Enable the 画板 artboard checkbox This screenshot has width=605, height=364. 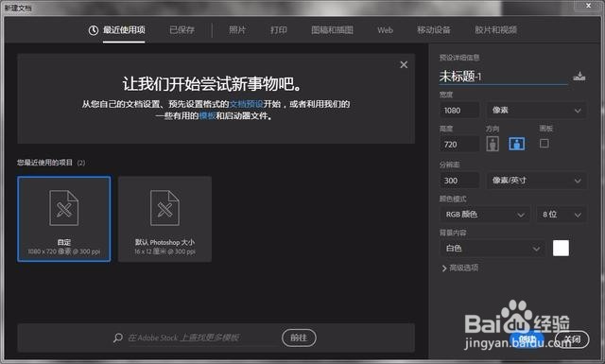coord(544,144)
